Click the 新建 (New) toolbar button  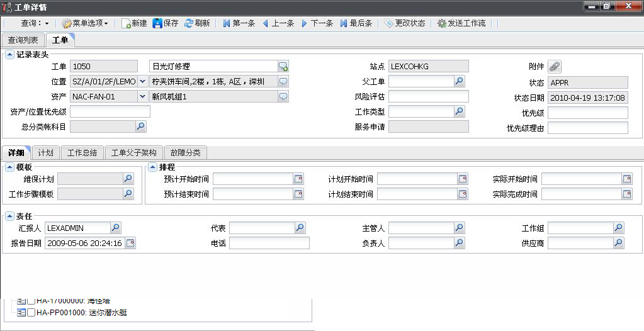pos(134,23)
